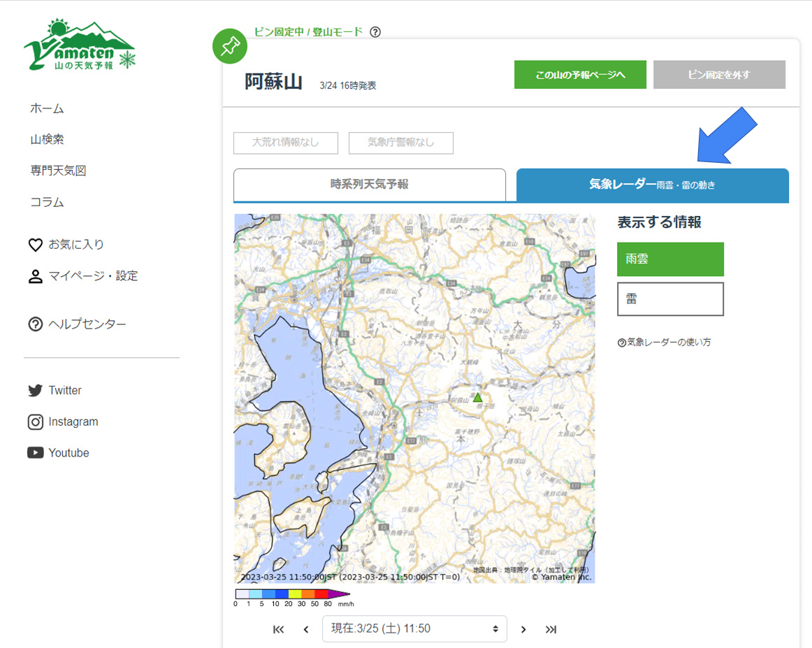Click green mountain triangle marker on map
The height and width of the screenshot is (648, 812).
[x=477, y=397]
